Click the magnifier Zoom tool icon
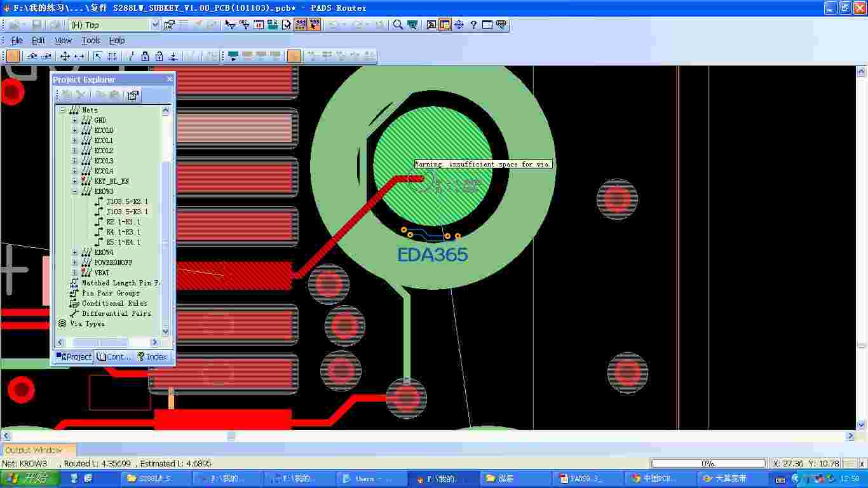 pyautogui.click(x=398, y=25)
